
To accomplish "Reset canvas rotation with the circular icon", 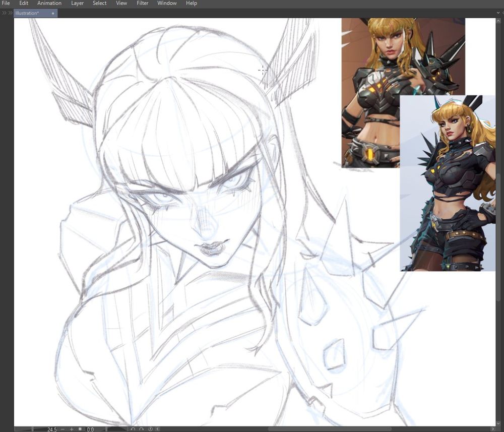I will [150, 429].
